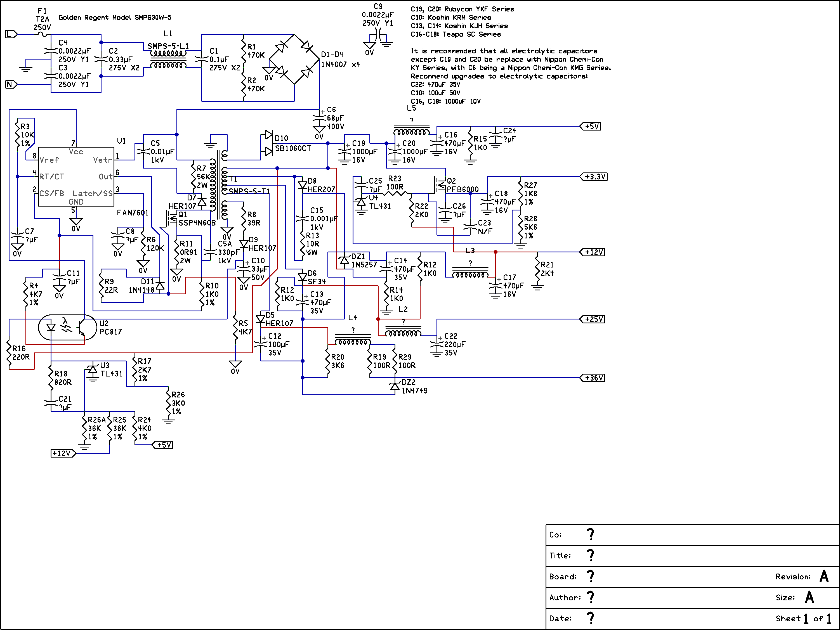840x630 pixels.
Task: Click the 'SMPS-5-L1' label
Action: tap(168, 46)
